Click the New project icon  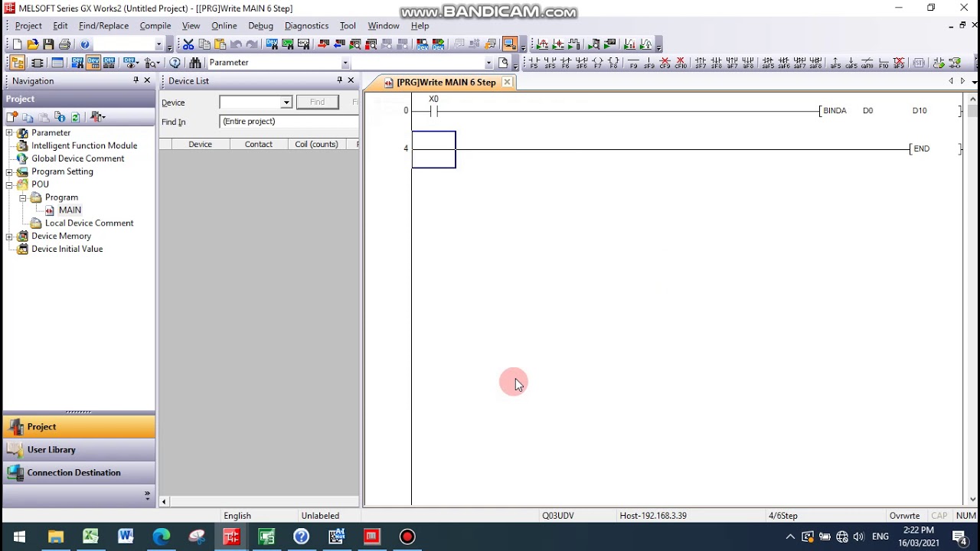[17, 44]
